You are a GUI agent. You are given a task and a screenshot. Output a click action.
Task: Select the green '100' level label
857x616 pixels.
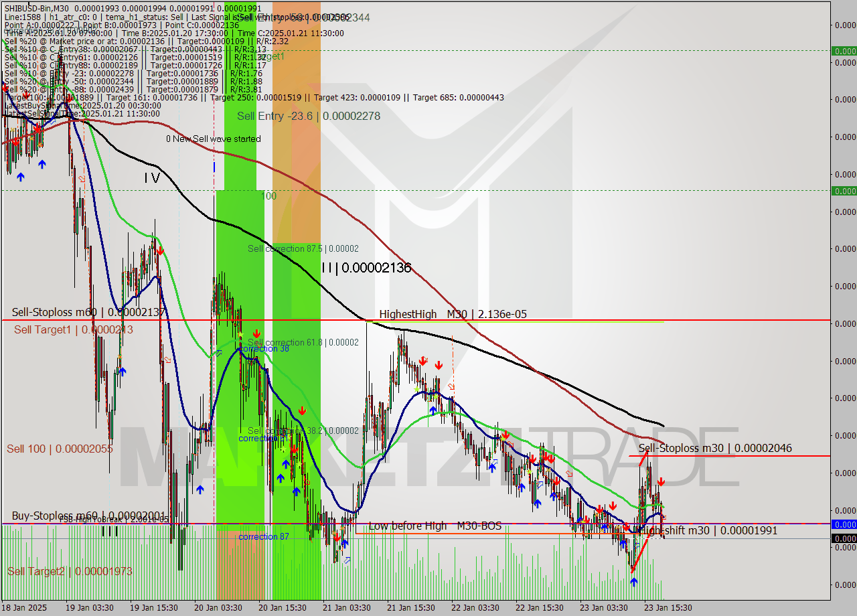tap(268, 196)
